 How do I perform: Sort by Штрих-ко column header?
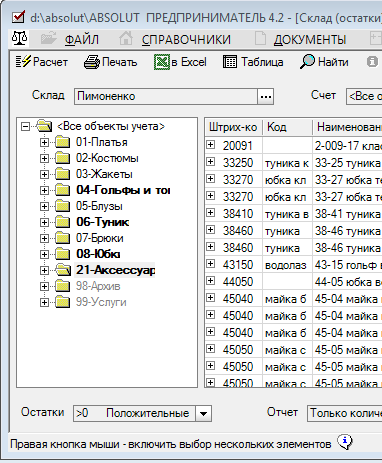coord(233,127)
